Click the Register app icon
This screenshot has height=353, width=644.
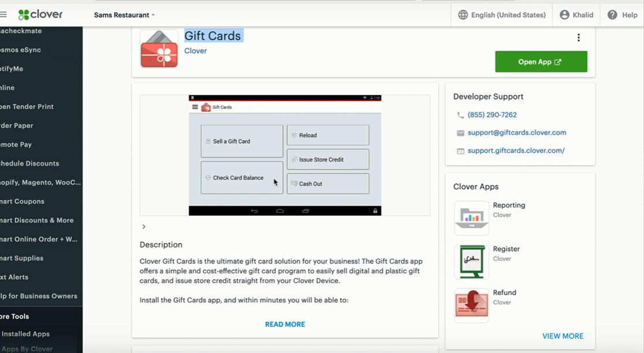(x=471, y=262)
